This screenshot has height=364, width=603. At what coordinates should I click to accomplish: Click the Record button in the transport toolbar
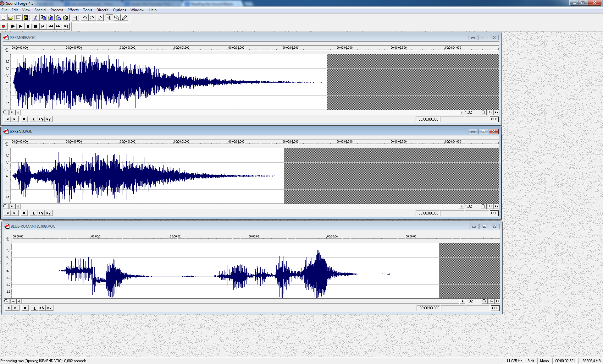coord(4,26)
